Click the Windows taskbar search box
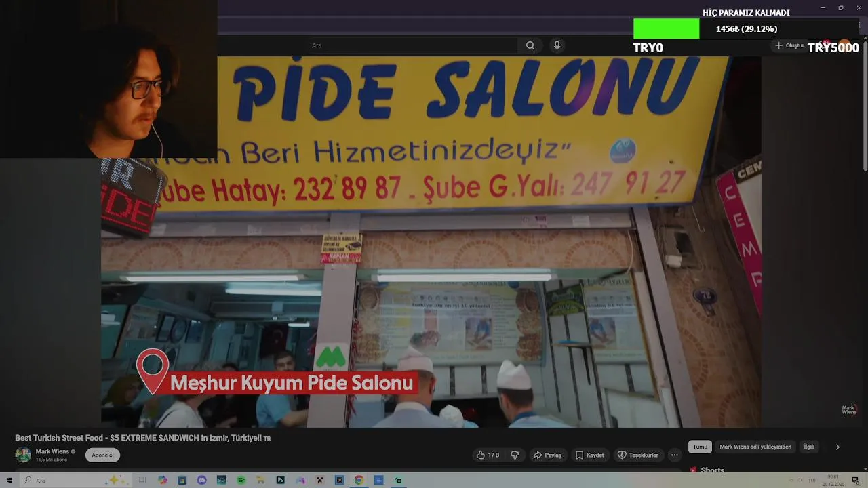 [75, 480]
